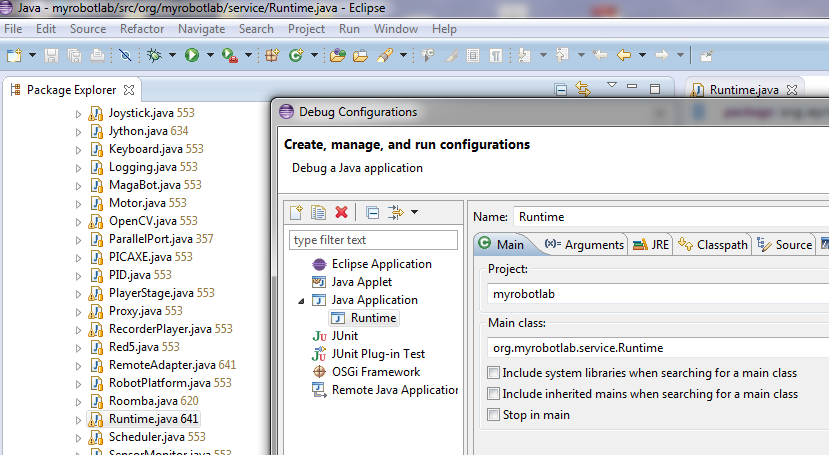Viewport: 829px width, 455px height.
Task: Click red Delete launch configuration icon
Action: tap(342, 212)
